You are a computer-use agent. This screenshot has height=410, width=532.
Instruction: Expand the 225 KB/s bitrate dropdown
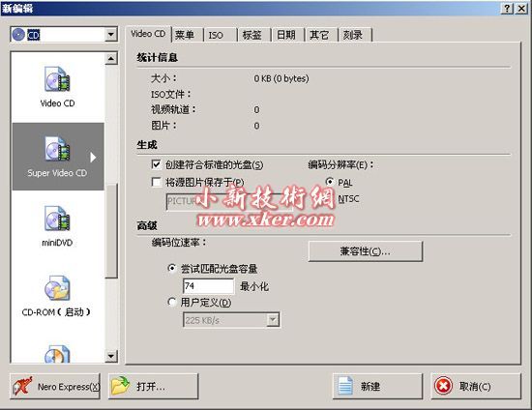pyautogui.click(x=273, y=319)
